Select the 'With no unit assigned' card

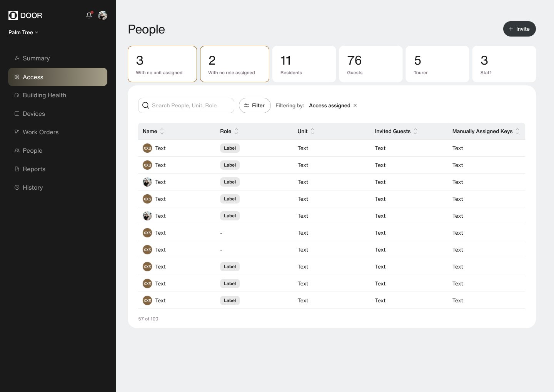tap(162, 64)
